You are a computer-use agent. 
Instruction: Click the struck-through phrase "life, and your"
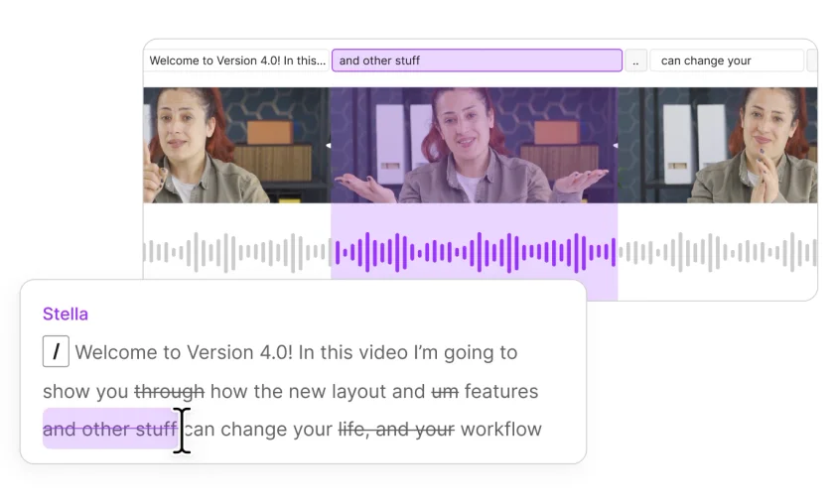click(x=396, y=430)
